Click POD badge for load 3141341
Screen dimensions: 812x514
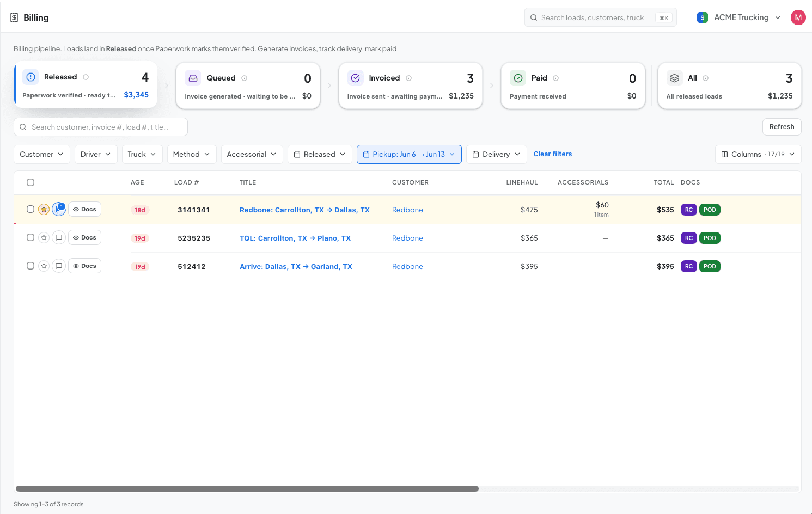[710, 210]
